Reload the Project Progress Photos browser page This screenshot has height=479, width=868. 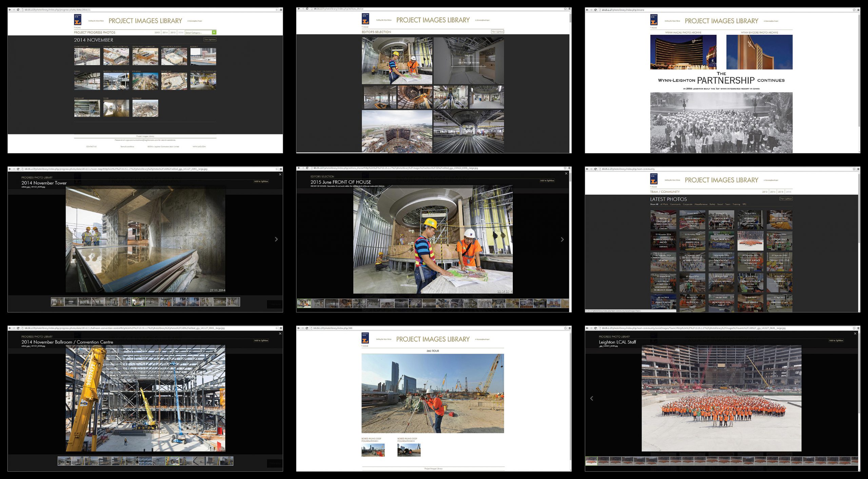18,10
